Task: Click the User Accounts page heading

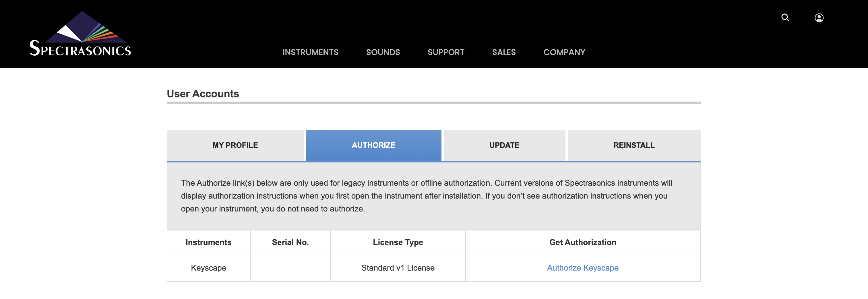Action: point(203,94)
